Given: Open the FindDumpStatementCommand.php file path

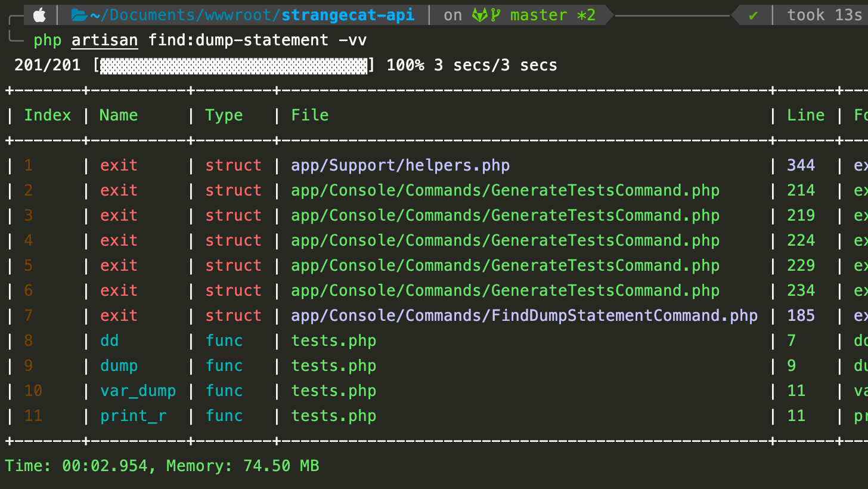Looking at the screenshot, I should pyautogui.click(x=524, y=315).
